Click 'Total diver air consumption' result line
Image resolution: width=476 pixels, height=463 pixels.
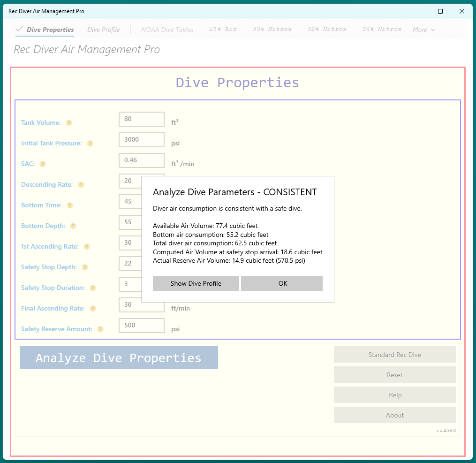click(x=215, y=243)
